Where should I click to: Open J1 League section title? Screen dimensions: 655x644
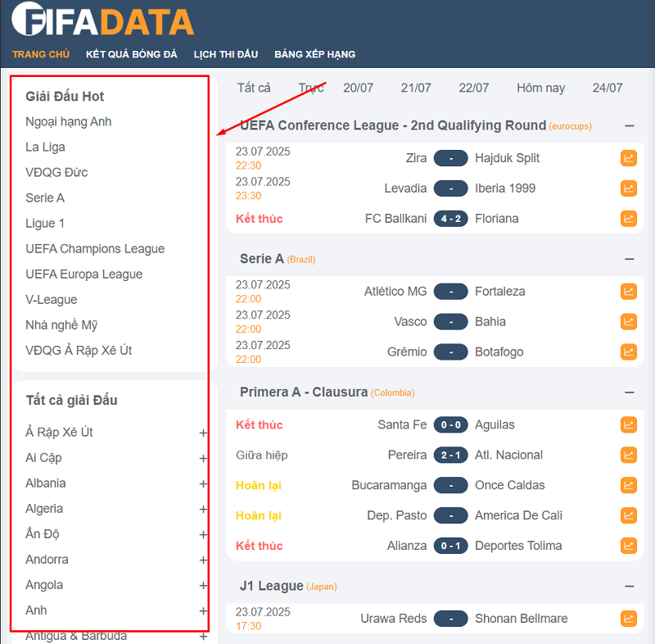(x=272, y=586)
